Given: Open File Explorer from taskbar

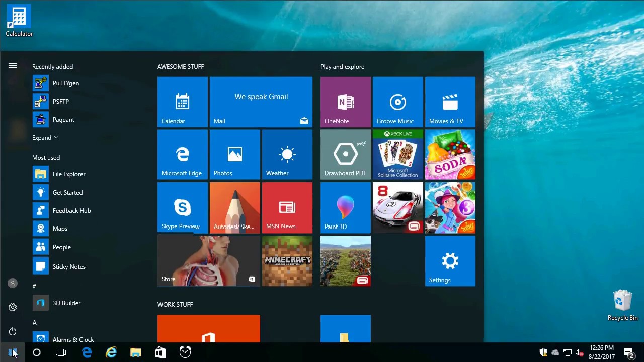Looking at the screenshot, I should [136, 352].
